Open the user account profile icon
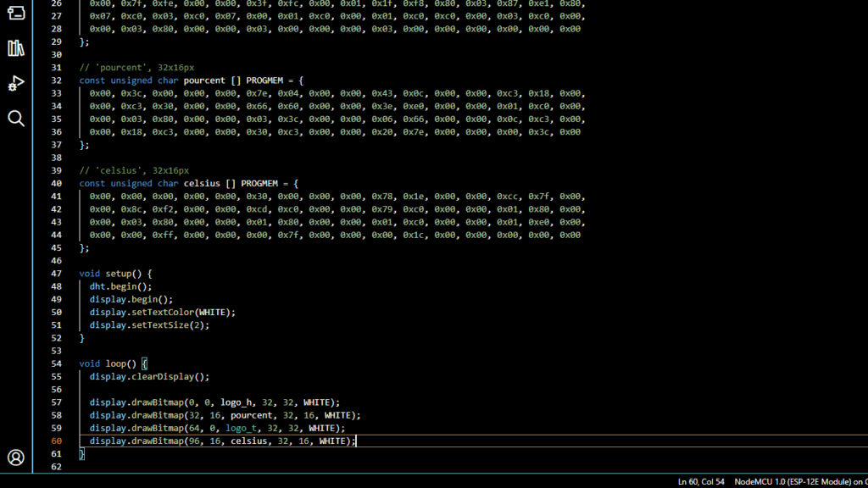Image resolution: width=868 pixels, height=488 pixels. pyautogui.click(x=16, y=457)
